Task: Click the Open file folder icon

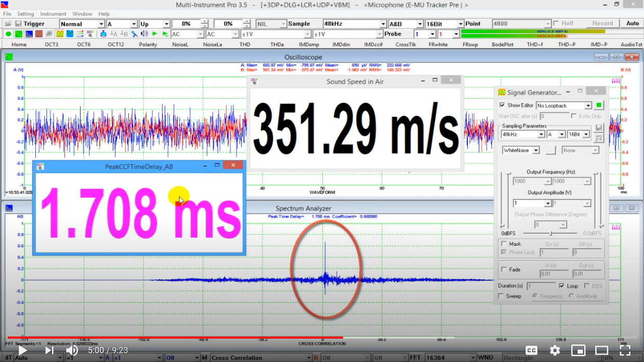Action: pos(8,24)
